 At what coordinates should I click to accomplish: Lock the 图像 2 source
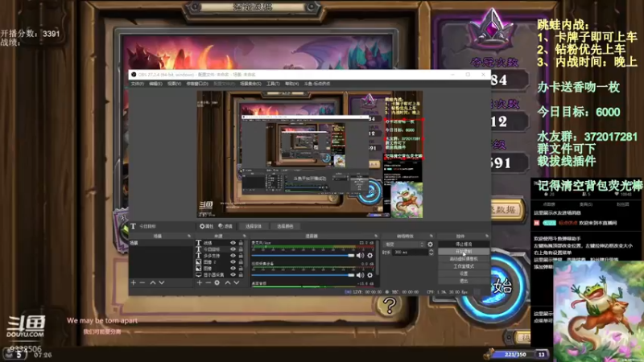click(x=241, y=262)
